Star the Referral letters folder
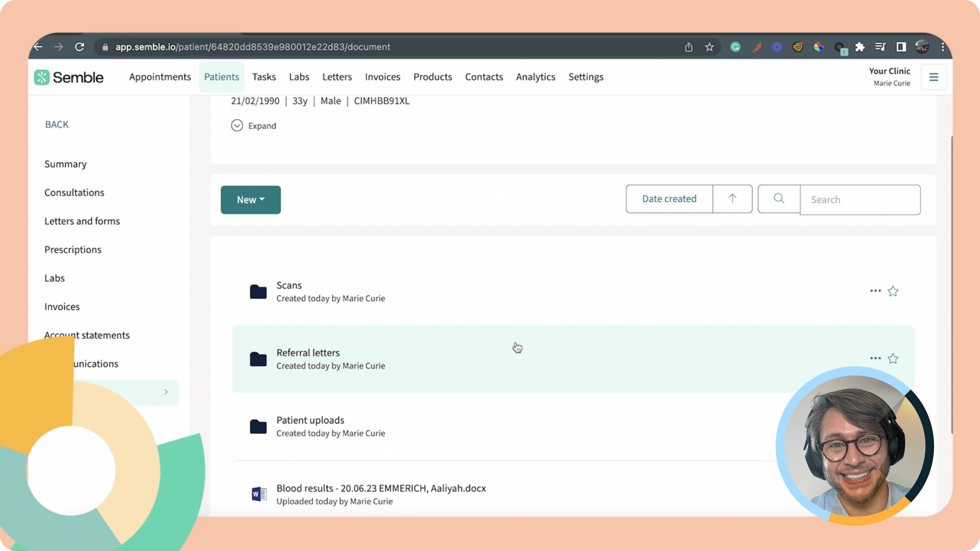 pyautogui.click(x=893, y=359)
